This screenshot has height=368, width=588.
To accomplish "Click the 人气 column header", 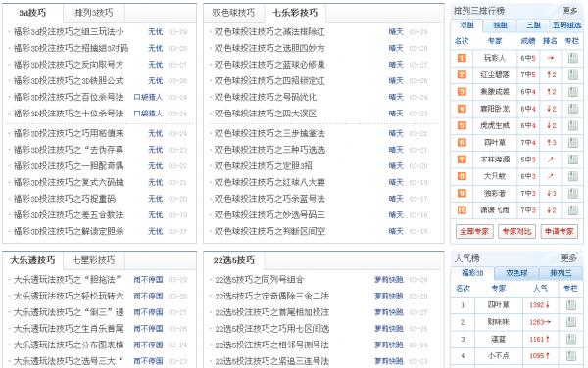I will (540, 289).
